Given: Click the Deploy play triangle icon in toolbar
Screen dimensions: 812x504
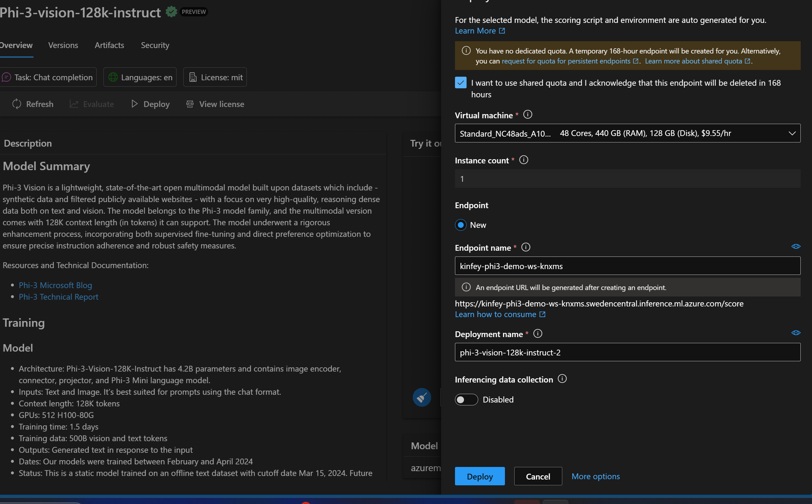Looking at the screenshot, I should pyautogui.click(x=134, y=104).
